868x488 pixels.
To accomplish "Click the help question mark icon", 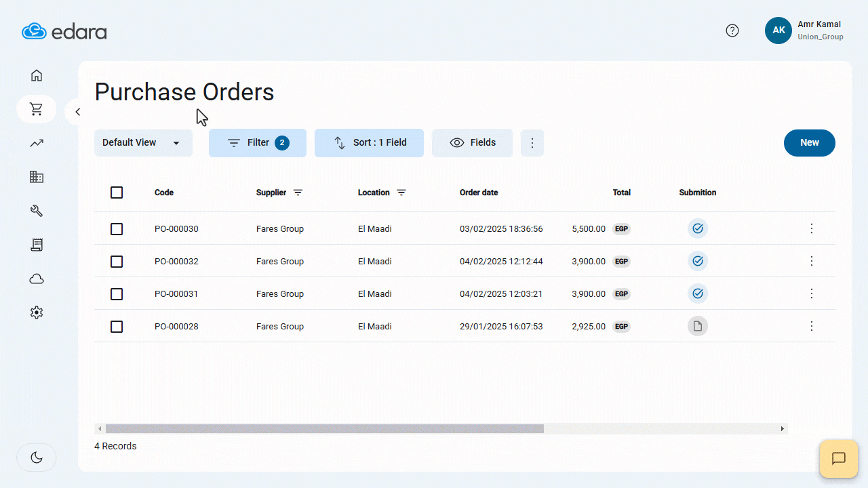I will [732, 30].
